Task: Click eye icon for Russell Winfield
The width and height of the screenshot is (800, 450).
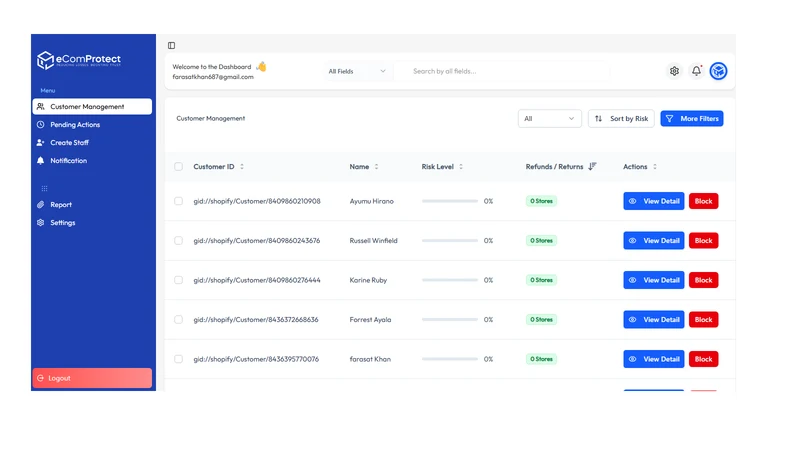Action: click(x=633, y=240)
